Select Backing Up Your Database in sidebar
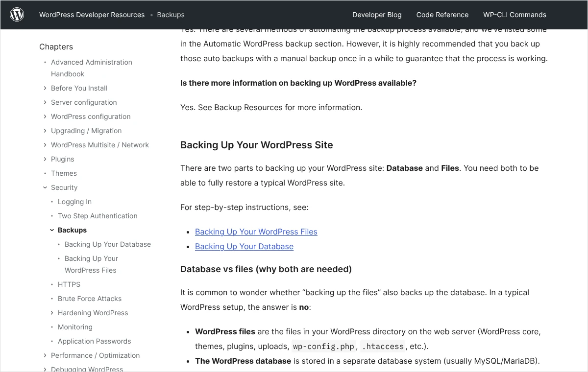588x372 pixels. click(108, 244)
